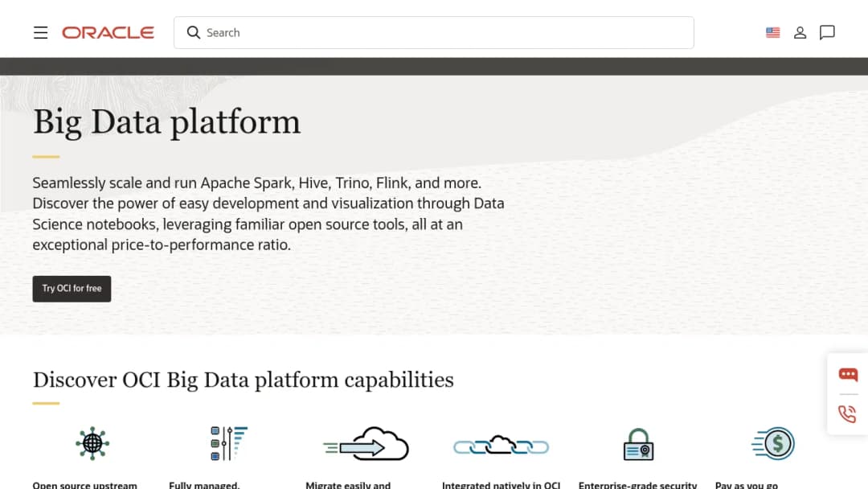Click the Oracle logo
This screenshot has height=489, width=868.
(108, 33)
